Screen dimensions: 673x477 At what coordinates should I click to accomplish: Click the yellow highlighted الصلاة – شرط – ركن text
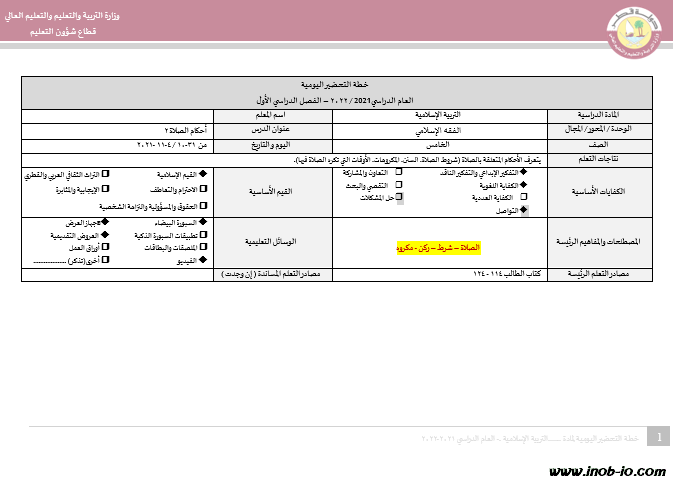440,246
